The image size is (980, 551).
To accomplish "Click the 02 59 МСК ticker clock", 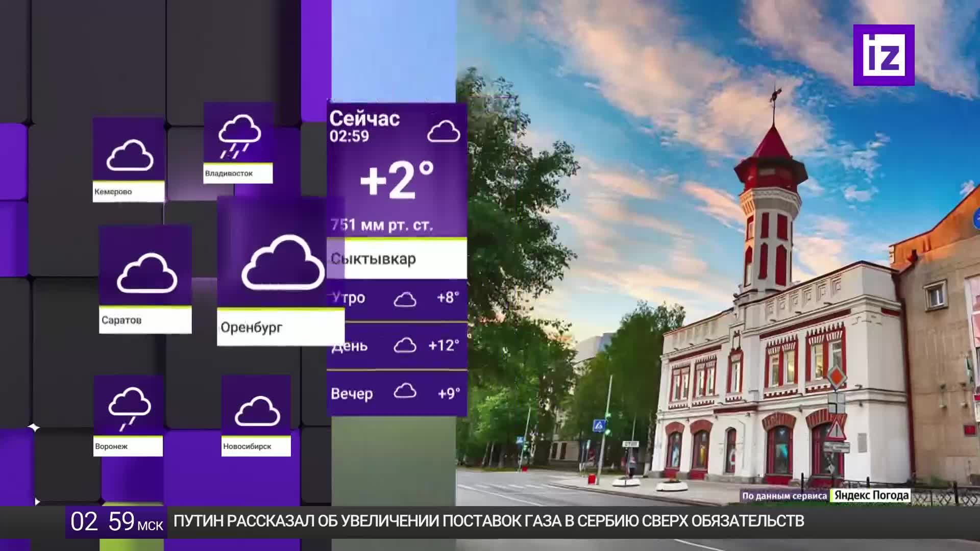I will click(116, 522).
